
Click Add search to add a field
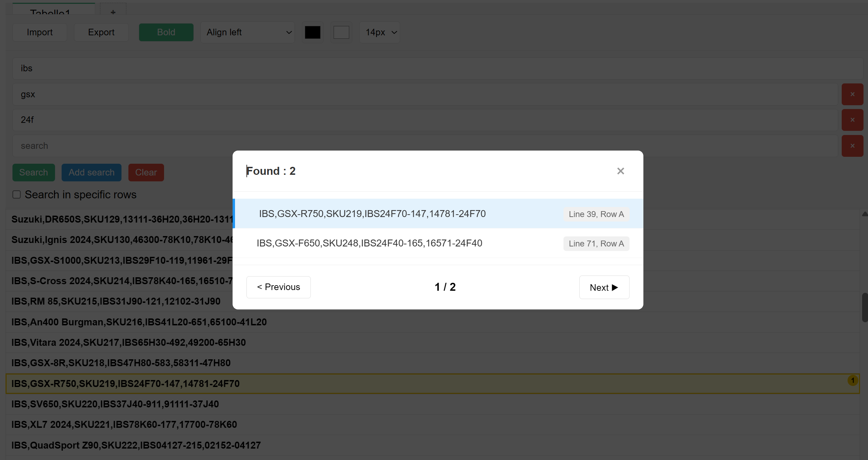(91, 172)
